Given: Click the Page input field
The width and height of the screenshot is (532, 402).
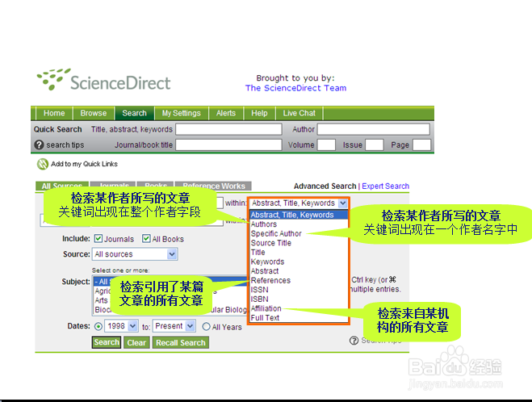Looking at the screenshot, I should 421,144.
